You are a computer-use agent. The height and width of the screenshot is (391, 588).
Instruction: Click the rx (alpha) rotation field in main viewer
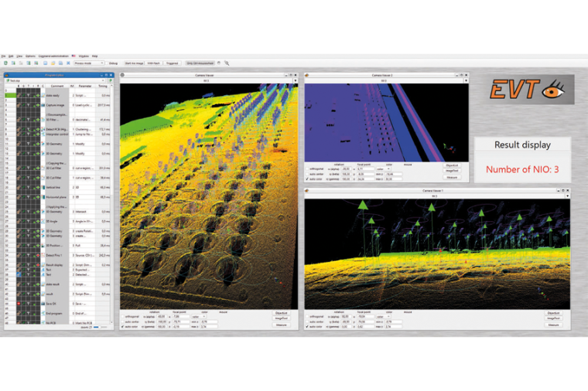pyautogui.click(x=161, y=316)
